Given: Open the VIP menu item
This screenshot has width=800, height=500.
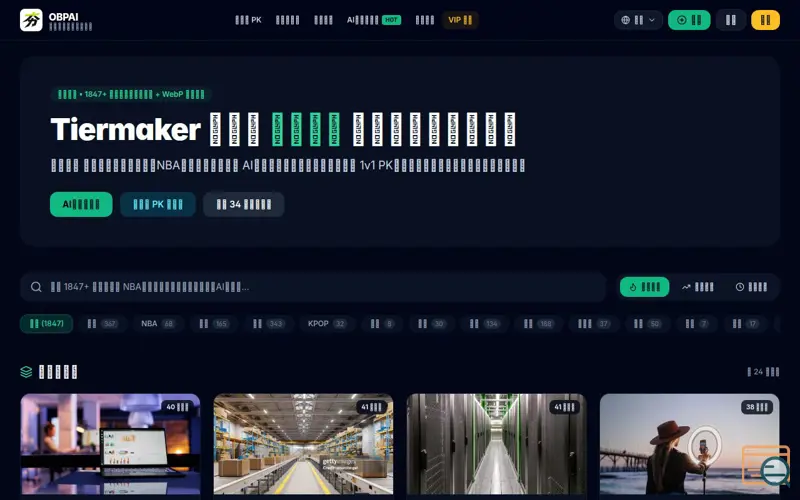Looking at the screenshot, I should coord(460,20).
